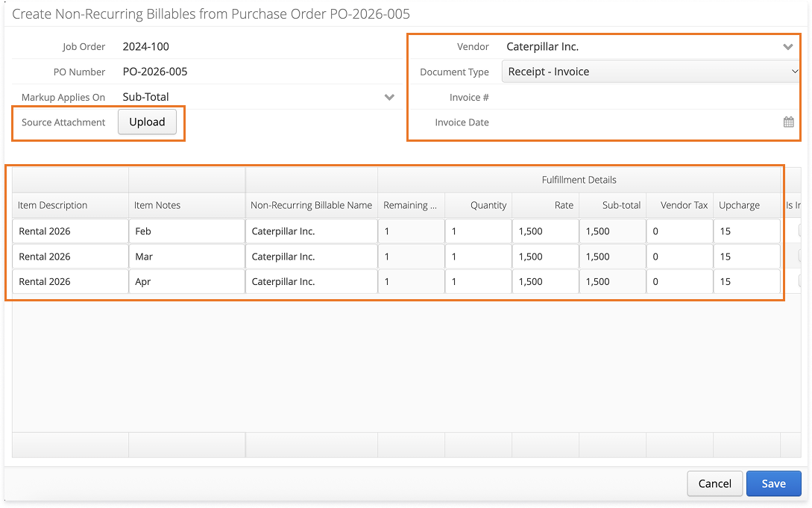The image size is (812, 508).
Task: Click Remaining cell in the Mar row
Action: point(411,257)
